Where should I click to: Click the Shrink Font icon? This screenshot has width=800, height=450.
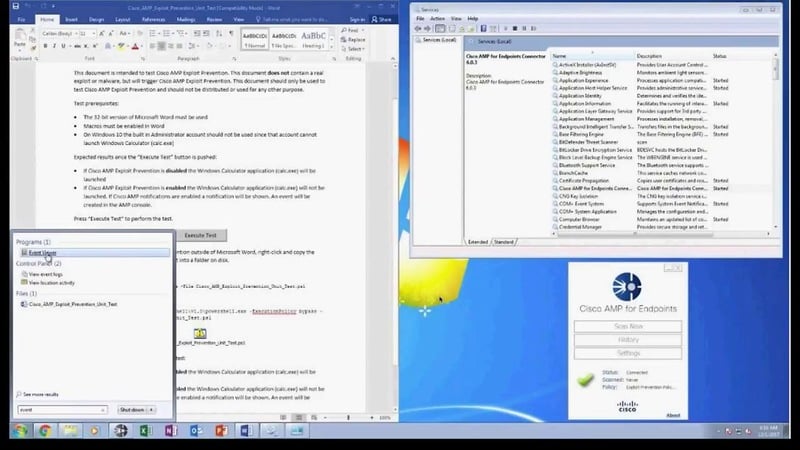(111, 34)
